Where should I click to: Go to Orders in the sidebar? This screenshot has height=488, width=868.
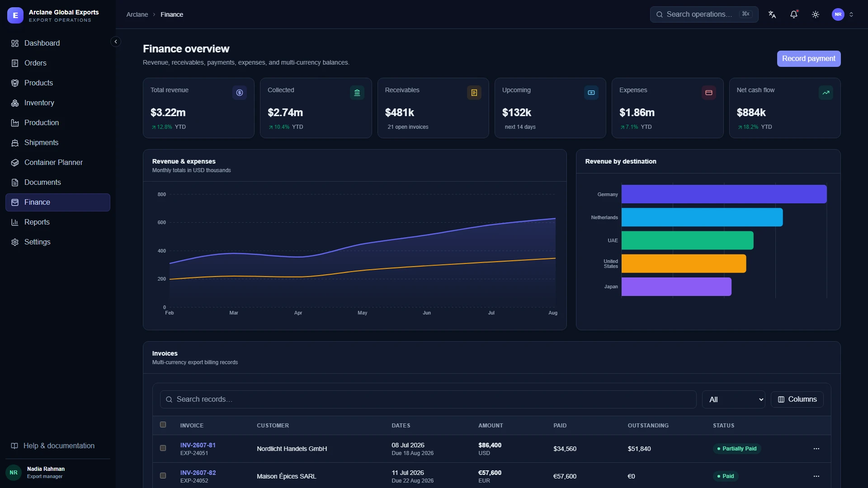tap(58, 63)
